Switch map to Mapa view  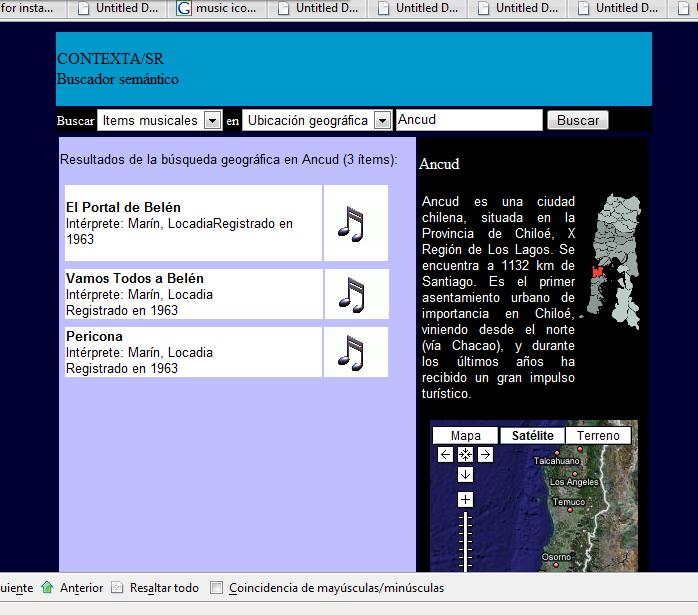(465, 435)
